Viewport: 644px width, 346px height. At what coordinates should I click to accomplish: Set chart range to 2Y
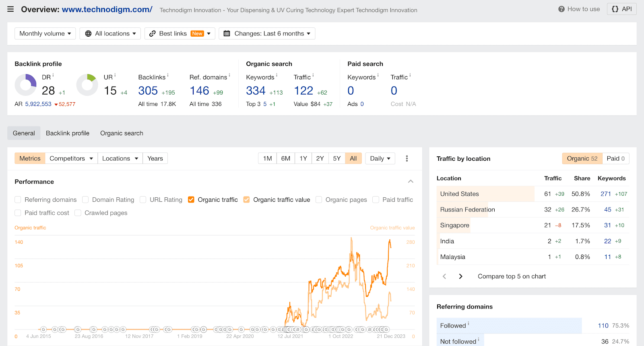click(x=320, y=158)
